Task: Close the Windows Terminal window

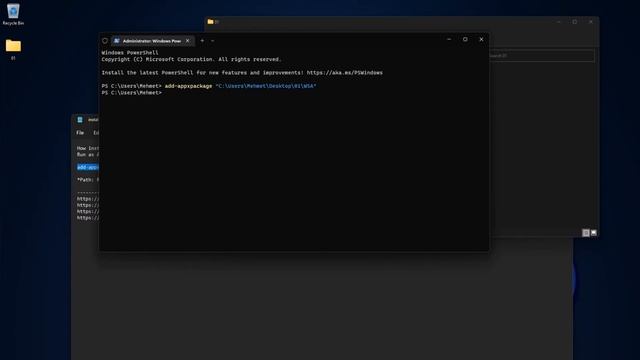Action: [x=482, y=40]
